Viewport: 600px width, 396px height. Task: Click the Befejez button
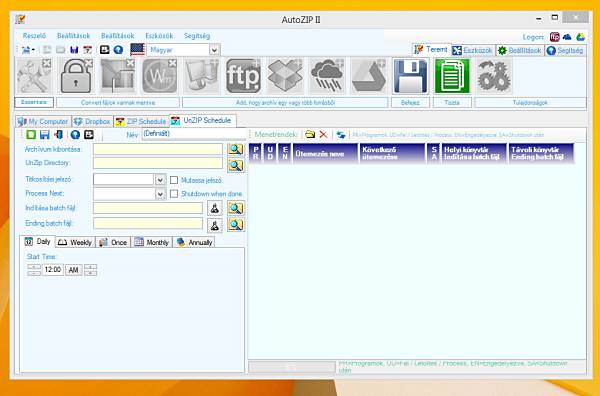410,103
